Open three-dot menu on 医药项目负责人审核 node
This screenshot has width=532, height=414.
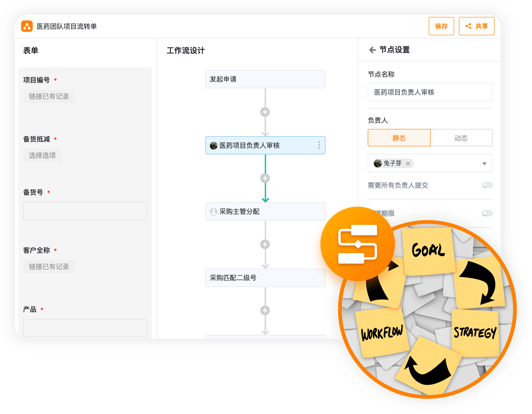coord(319,145)
